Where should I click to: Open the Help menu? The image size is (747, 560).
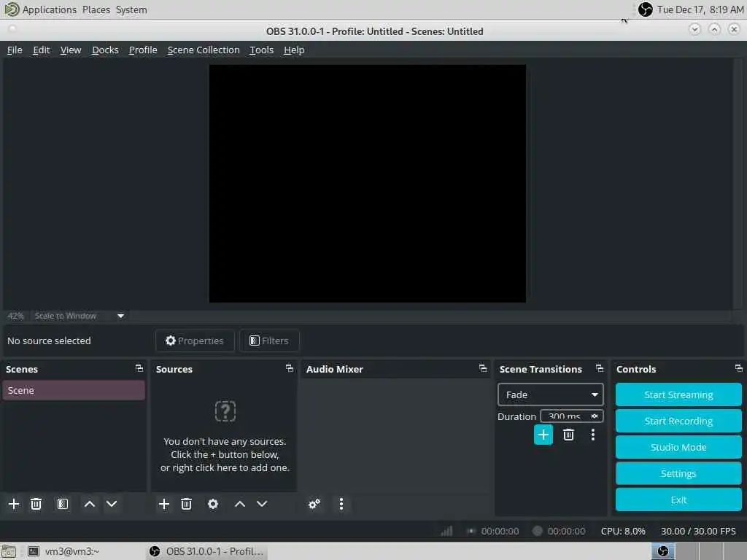click(294, 50)
